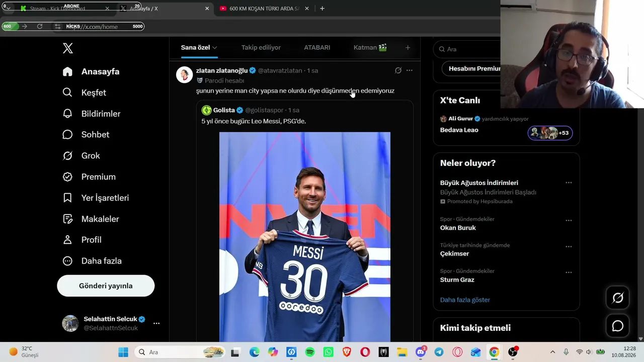This screenshot has width=644, height=362.
Task: Open Yer İşaretleri bookmark icon
Action: (x=67, y=198)
